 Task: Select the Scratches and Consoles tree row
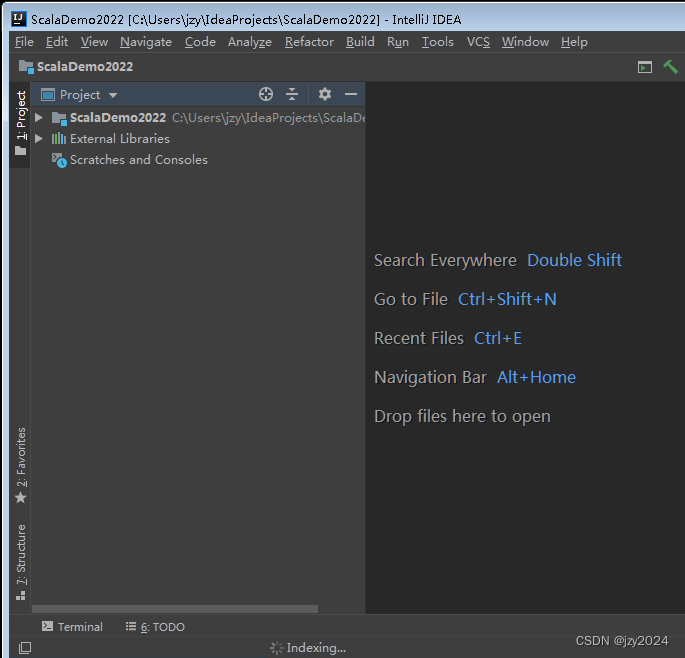pos(198,160)
